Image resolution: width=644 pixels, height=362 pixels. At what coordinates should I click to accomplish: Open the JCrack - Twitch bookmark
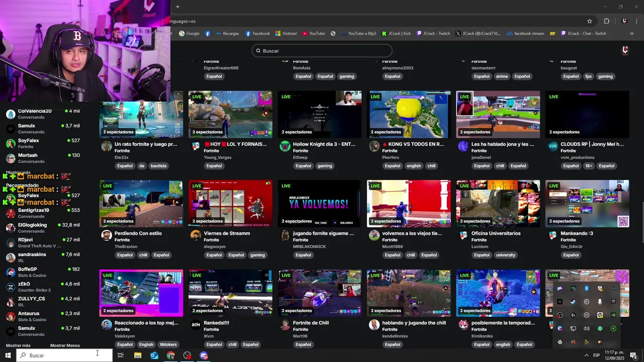[433, 34]
